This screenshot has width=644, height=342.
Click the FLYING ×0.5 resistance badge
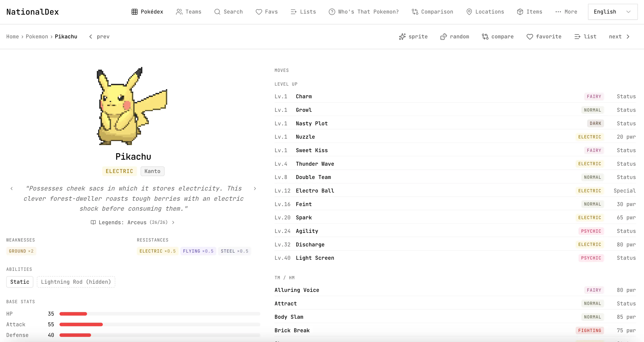point(198,251)
